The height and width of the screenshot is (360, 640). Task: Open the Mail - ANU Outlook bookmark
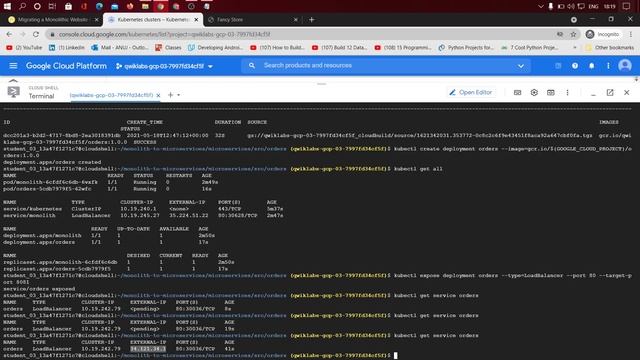(x=120, y=48)
